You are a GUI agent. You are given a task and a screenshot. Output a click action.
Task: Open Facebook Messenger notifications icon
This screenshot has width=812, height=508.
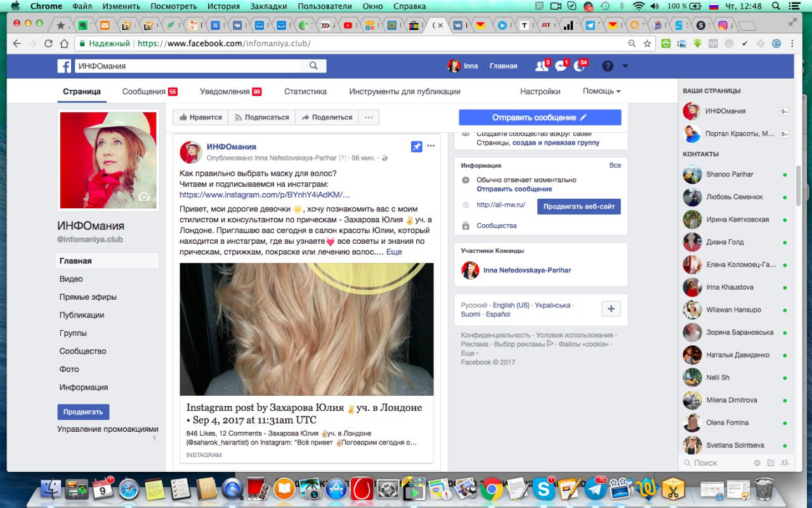pos(561,66)
